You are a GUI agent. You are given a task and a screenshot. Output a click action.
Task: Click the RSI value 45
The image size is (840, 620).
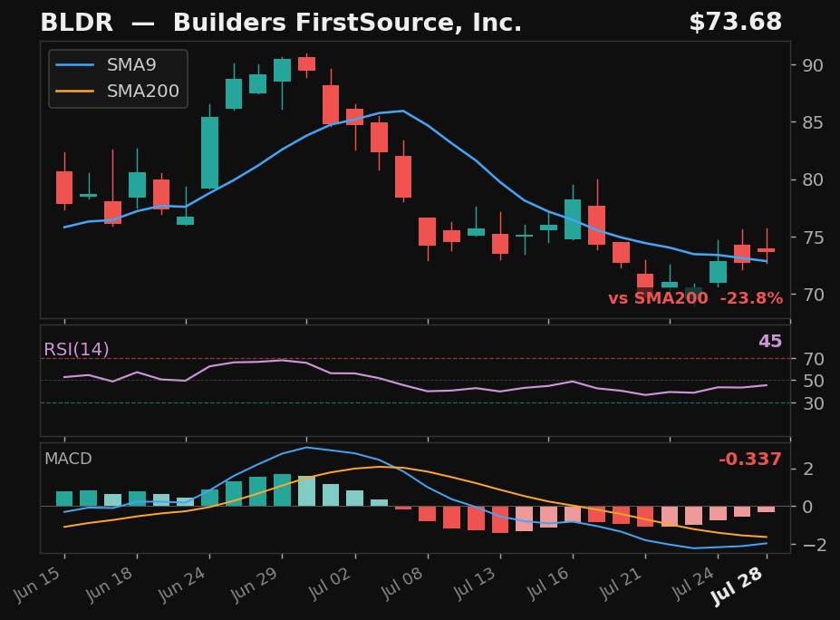(x=770, y=342)
